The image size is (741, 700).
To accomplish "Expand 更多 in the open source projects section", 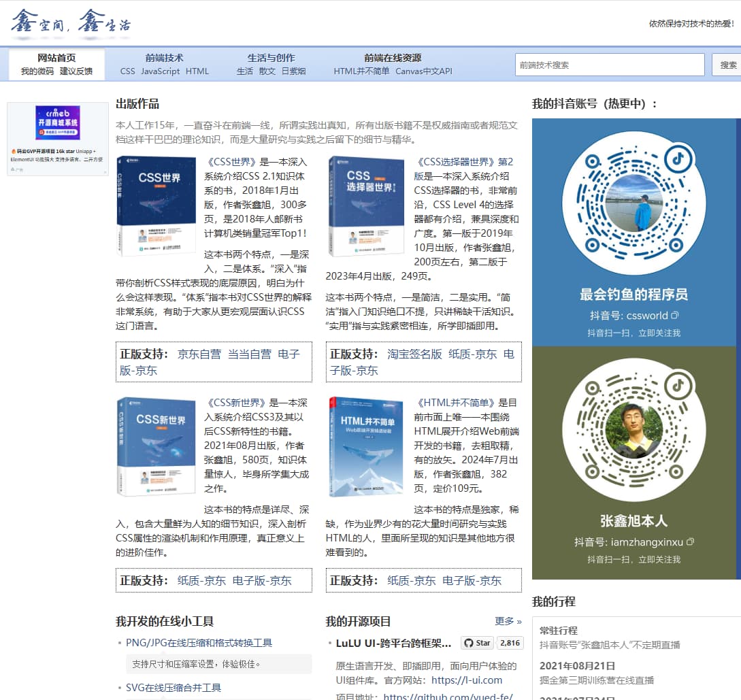I will tap(508, 621).
